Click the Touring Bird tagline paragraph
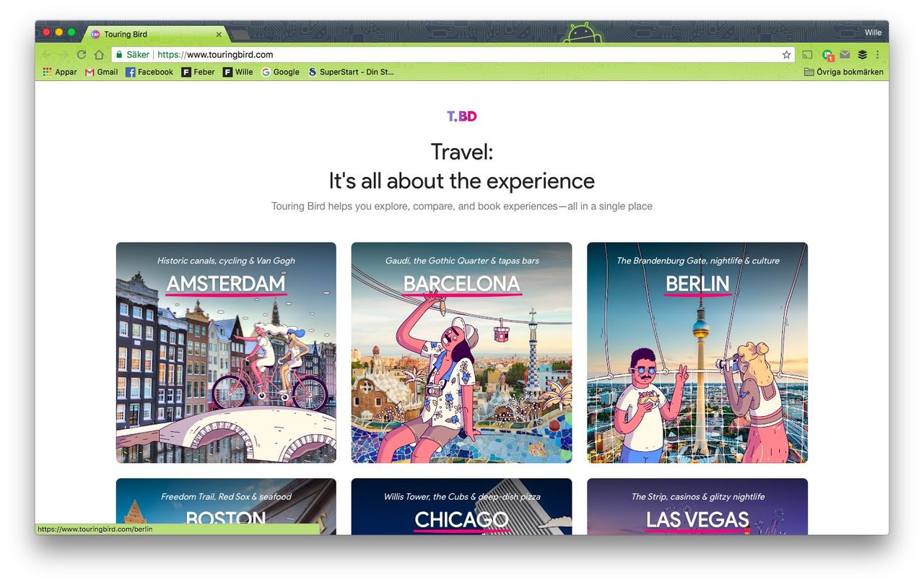924x585 pixels. click(x=462, y=207)
